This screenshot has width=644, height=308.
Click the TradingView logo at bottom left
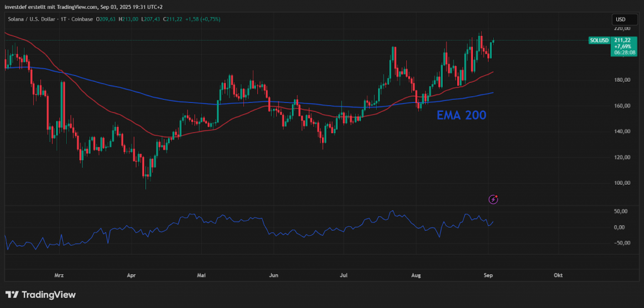tap(40, 295)
